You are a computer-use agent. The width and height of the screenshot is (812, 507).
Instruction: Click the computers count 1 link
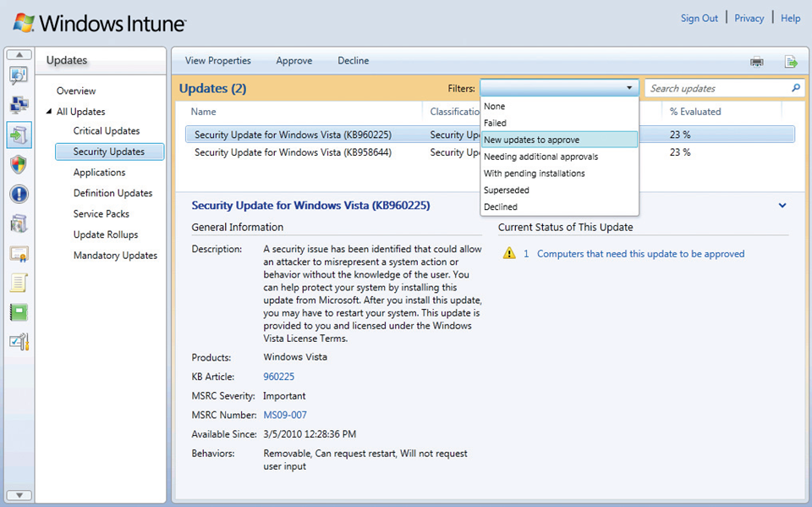(x=526, y=254)
